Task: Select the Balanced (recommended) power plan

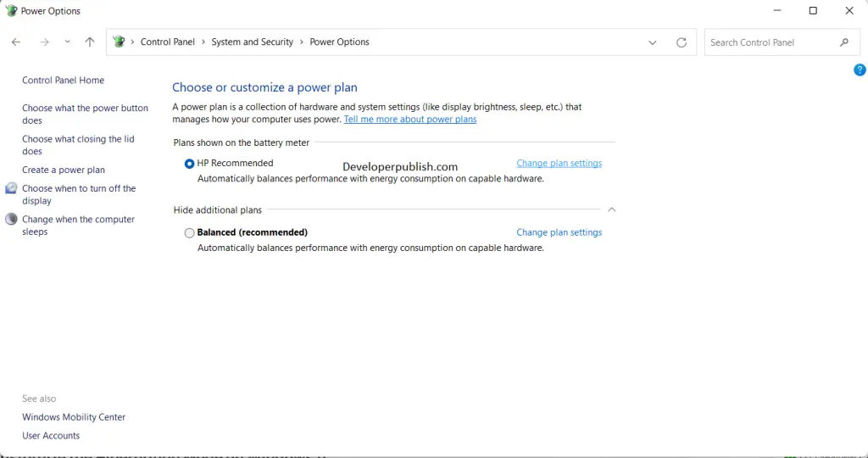Action: (189, 233)
